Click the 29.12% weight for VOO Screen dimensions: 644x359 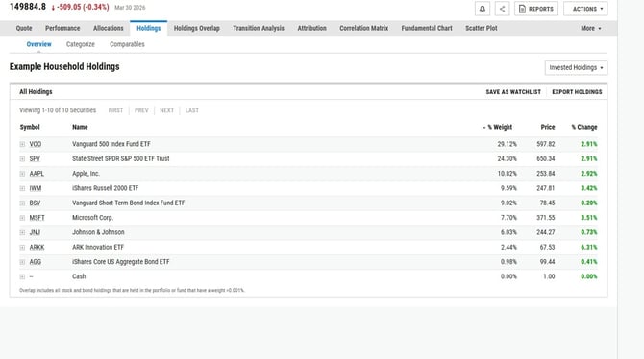tap(508, 144)
